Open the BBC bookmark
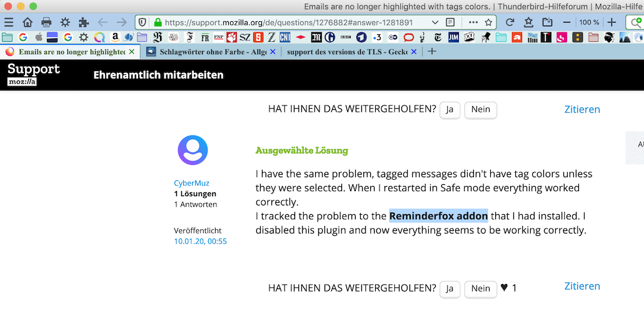The image size is (644, 309). (x=346, y=37)
